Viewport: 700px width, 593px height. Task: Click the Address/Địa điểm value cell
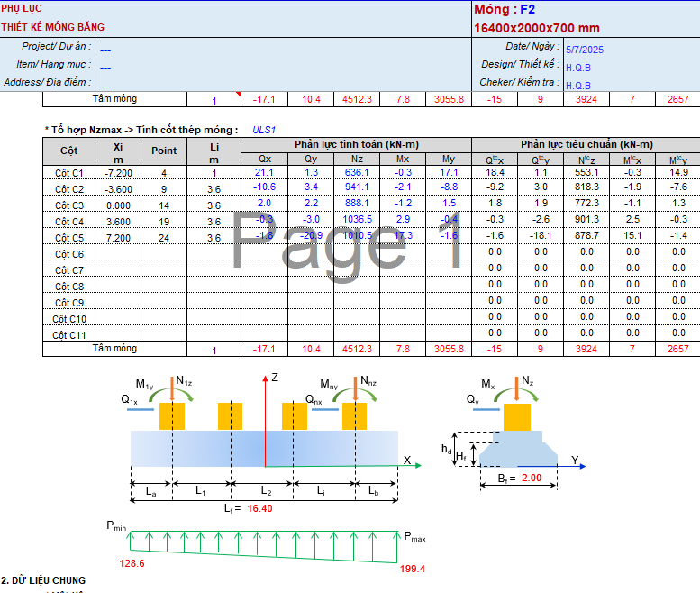pyautogui.click(x=105, y=86)
